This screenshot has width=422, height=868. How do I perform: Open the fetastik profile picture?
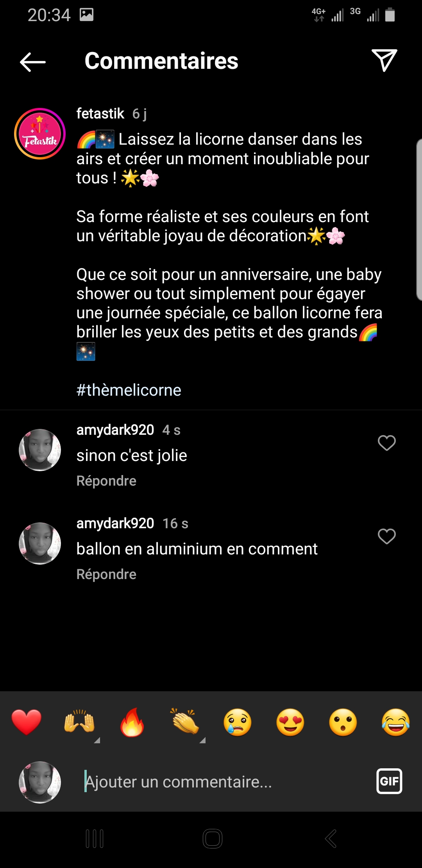pos(40,134)
